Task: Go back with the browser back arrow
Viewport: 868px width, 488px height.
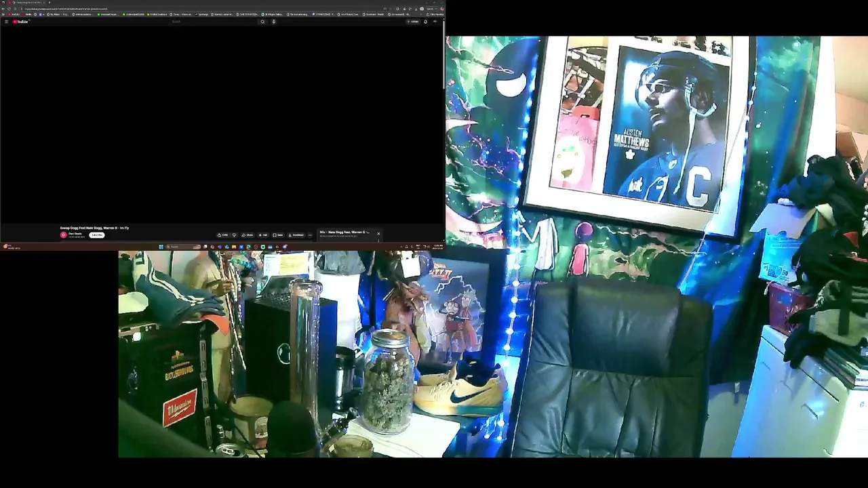Action: pos(3,9)
